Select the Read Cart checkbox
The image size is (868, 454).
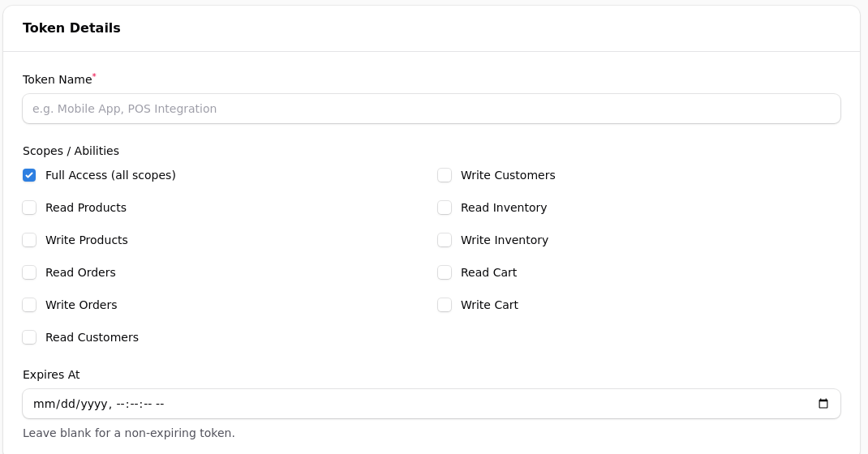click(x=445, y=272)
